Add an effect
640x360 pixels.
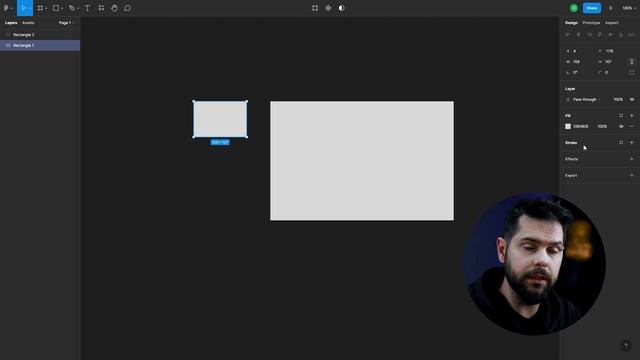[632, 159]
